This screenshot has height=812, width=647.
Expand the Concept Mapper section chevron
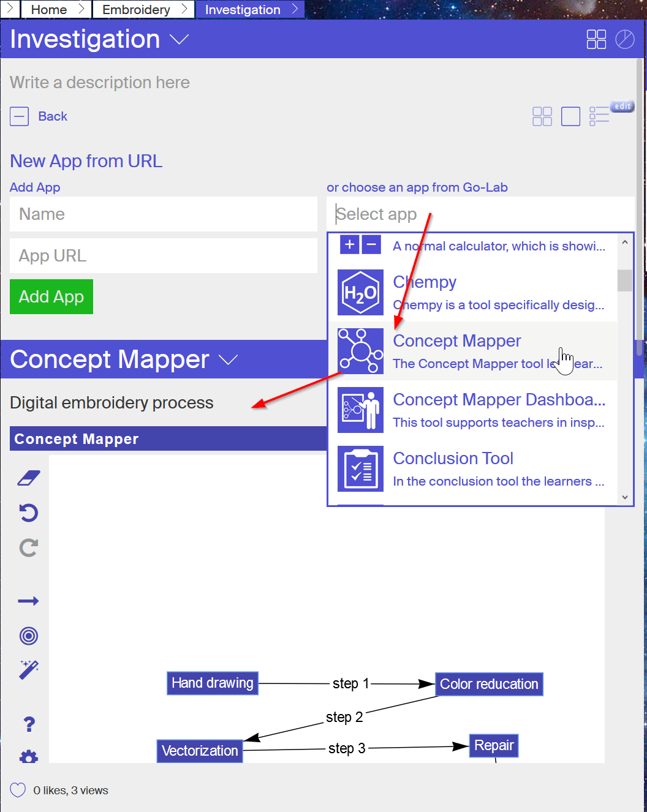point(228,360)
